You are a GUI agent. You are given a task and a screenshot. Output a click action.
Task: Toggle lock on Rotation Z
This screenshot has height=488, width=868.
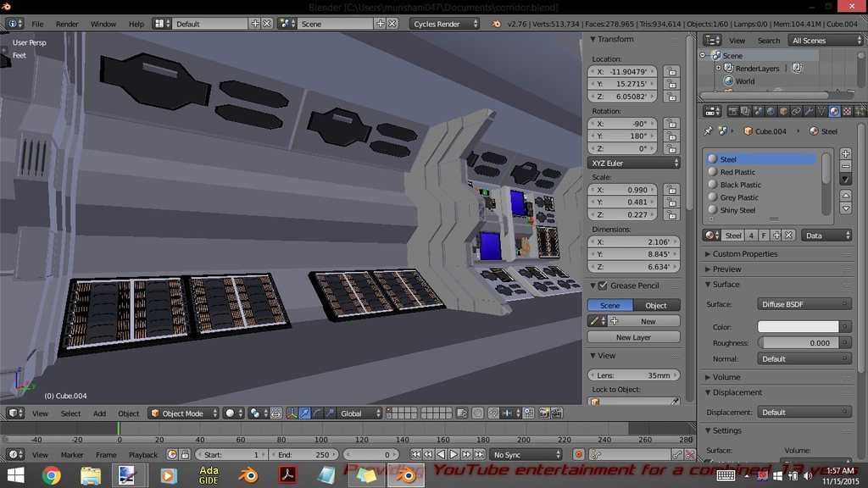pyautogui.click(x=671, y=148)
